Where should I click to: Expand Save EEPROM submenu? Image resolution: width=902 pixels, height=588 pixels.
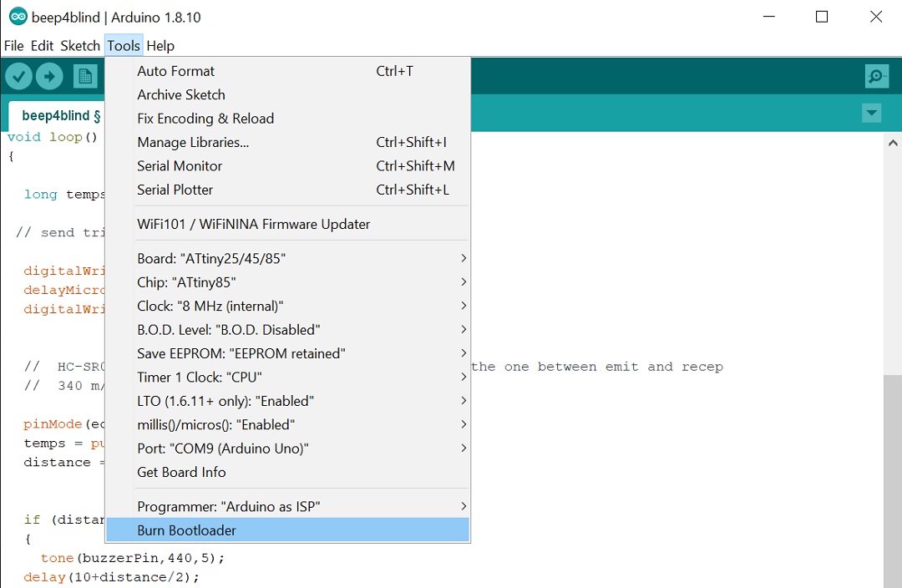[287, 353]
